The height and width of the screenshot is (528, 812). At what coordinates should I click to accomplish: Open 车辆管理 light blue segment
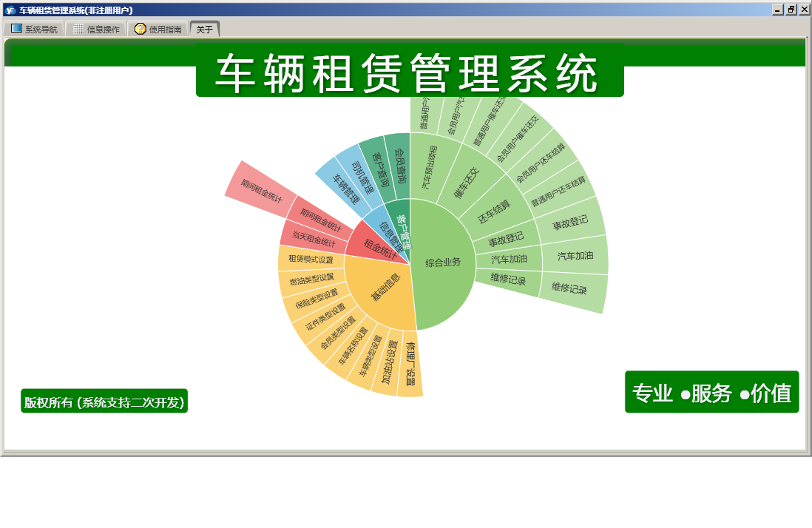pos(346,189)
